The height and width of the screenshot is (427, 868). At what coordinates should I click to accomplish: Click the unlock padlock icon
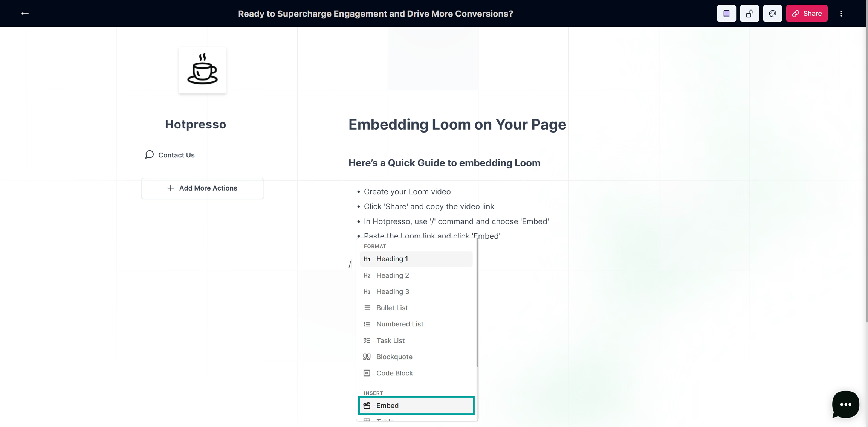click(x=749, y=14)
